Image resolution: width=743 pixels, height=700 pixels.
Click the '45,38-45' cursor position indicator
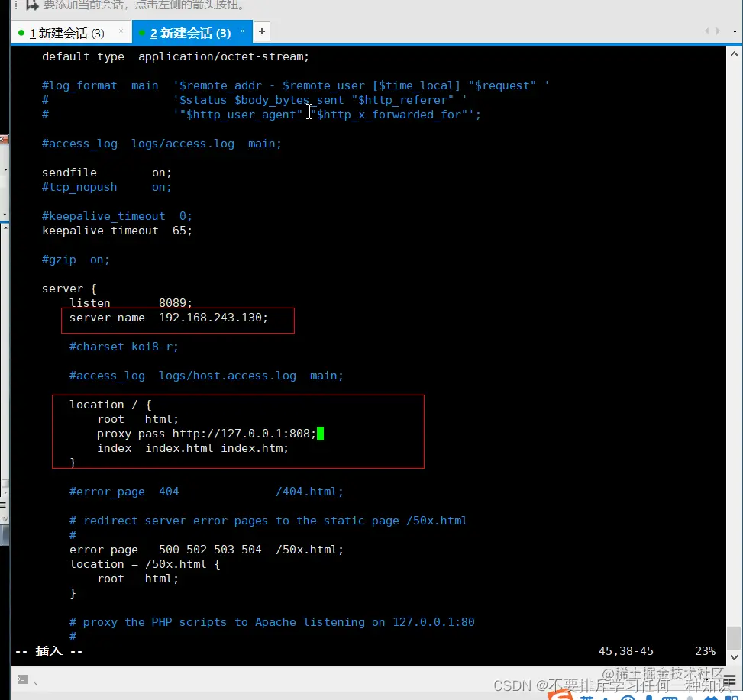626,652
